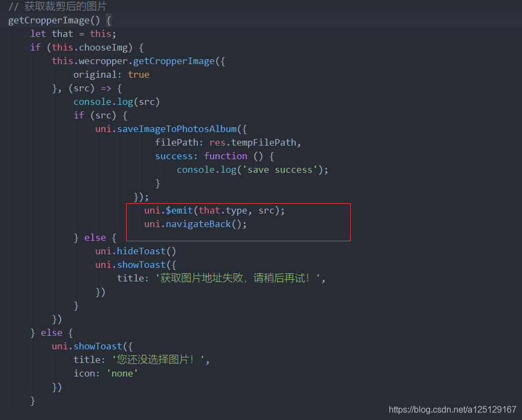
Task: Click 'if (this.chooseImg) {' line
Action: tap(87, 48)
